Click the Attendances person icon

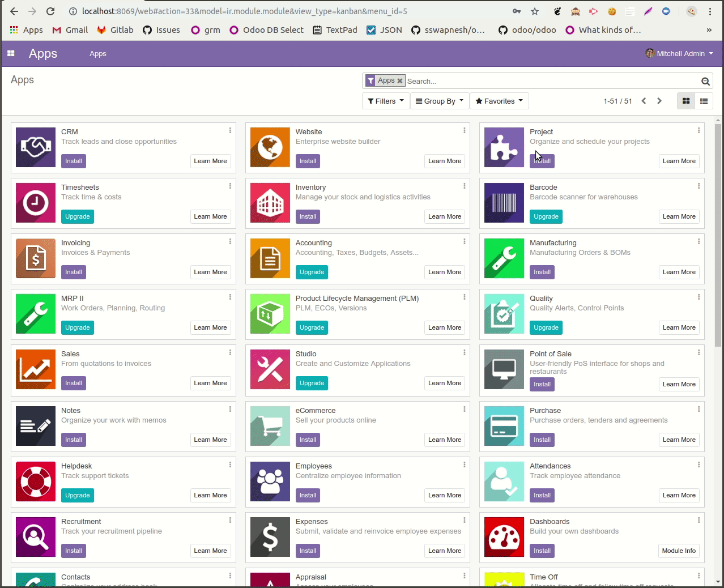pyautogui.click(x=504, y=482)
